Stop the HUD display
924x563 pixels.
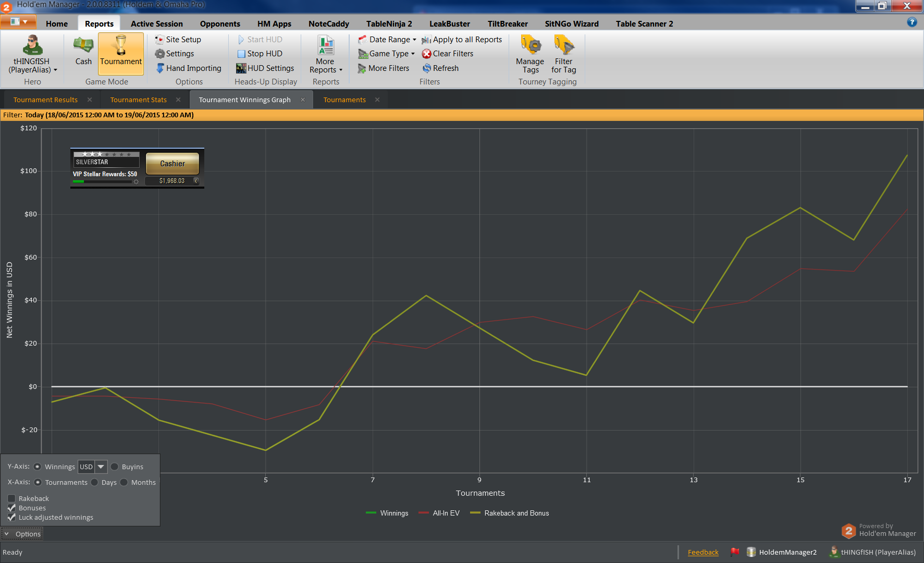pyautogui.click(x=260, y=54)
